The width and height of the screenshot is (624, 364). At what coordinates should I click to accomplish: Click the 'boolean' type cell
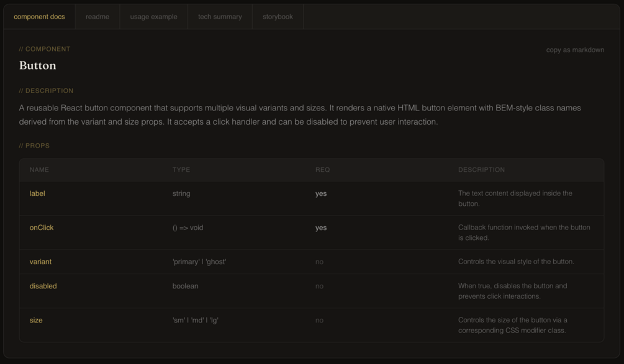[x=185, y=286]
